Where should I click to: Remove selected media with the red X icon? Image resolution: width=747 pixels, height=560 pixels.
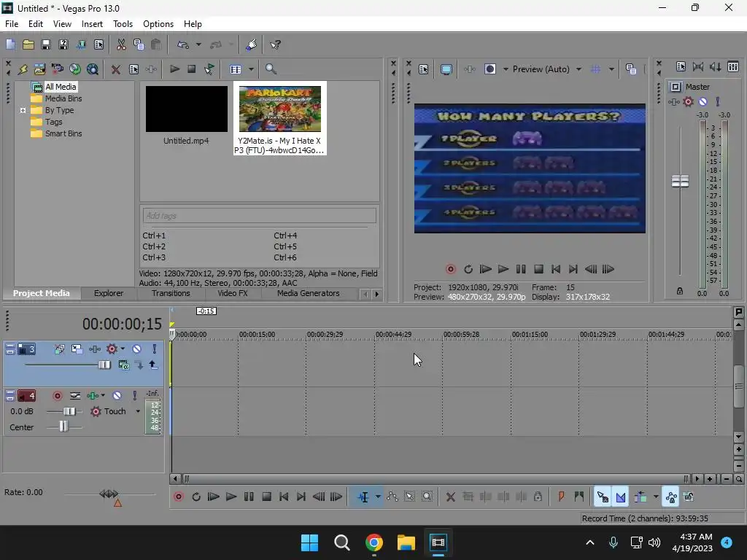116,69
